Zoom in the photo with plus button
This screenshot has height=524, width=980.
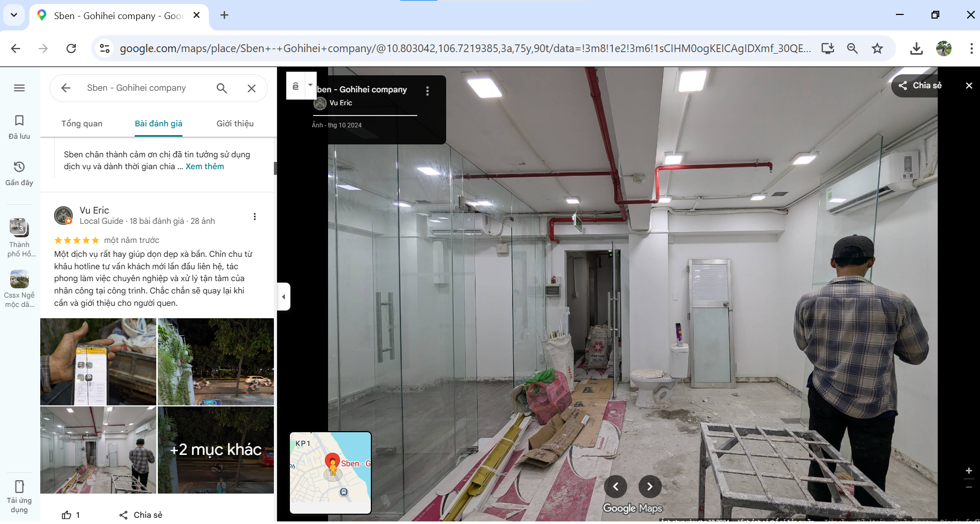point(969,470)
